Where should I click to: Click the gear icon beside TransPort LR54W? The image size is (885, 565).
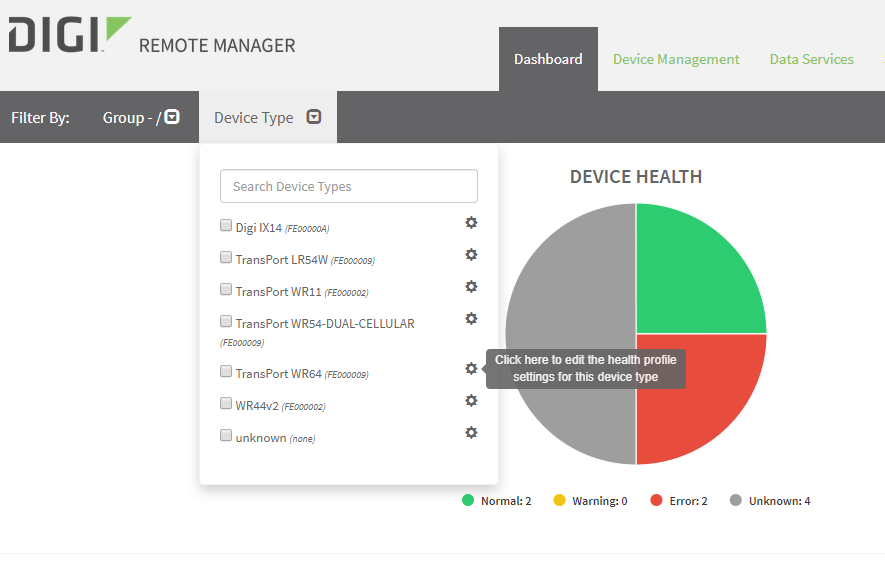471,255
